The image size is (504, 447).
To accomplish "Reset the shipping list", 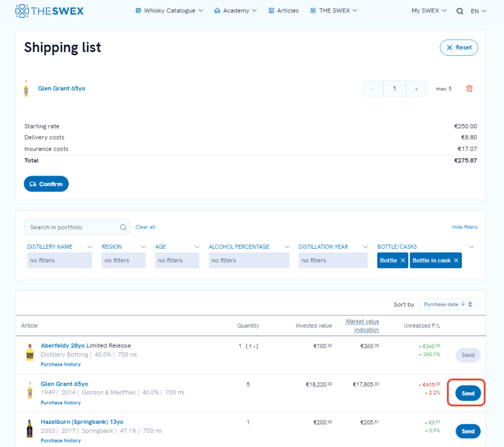I will click(459, 48).
